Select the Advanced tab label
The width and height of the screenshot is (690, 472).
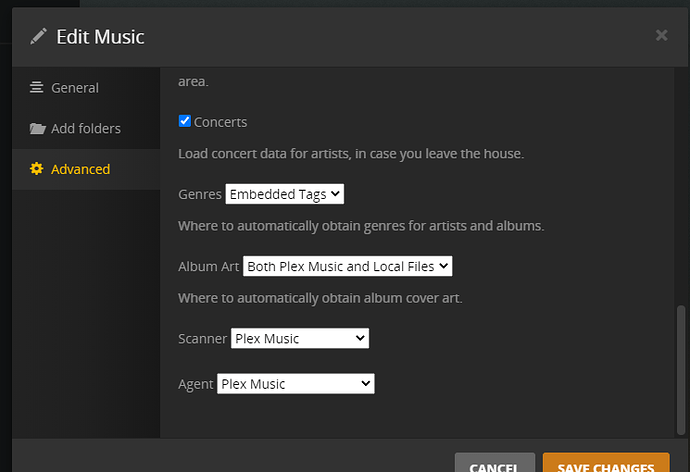point(80,169)
